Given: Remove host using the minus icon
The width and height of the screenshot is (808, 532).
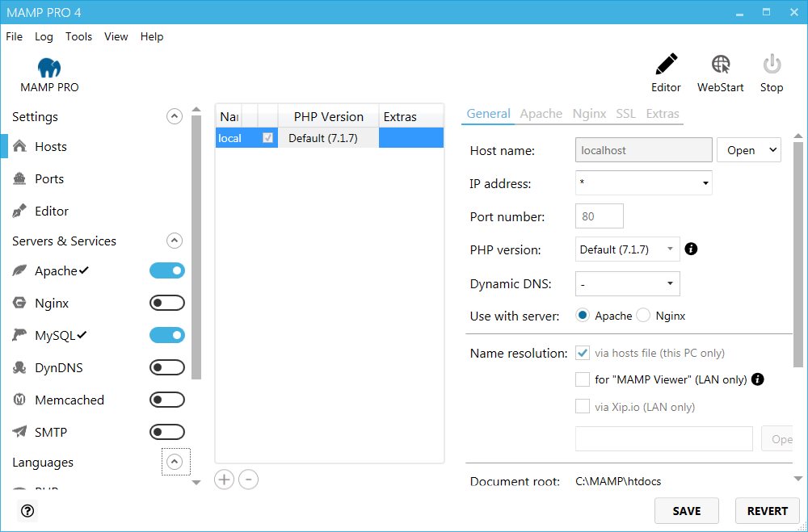Looking at the screenshot, I should coord(248,480).
